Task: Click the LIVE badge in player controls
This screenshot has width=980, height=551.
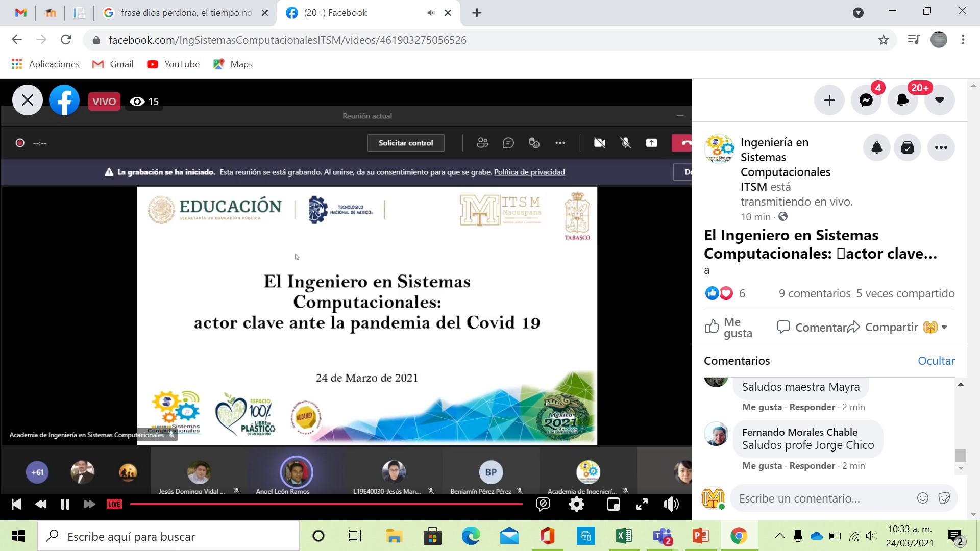Action: (x=114, y=505)
